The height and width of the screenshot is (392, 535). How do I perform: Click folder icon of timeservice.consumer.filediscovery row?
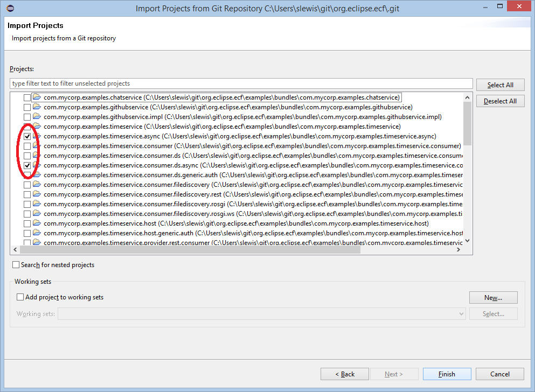(x=37, y=184)
